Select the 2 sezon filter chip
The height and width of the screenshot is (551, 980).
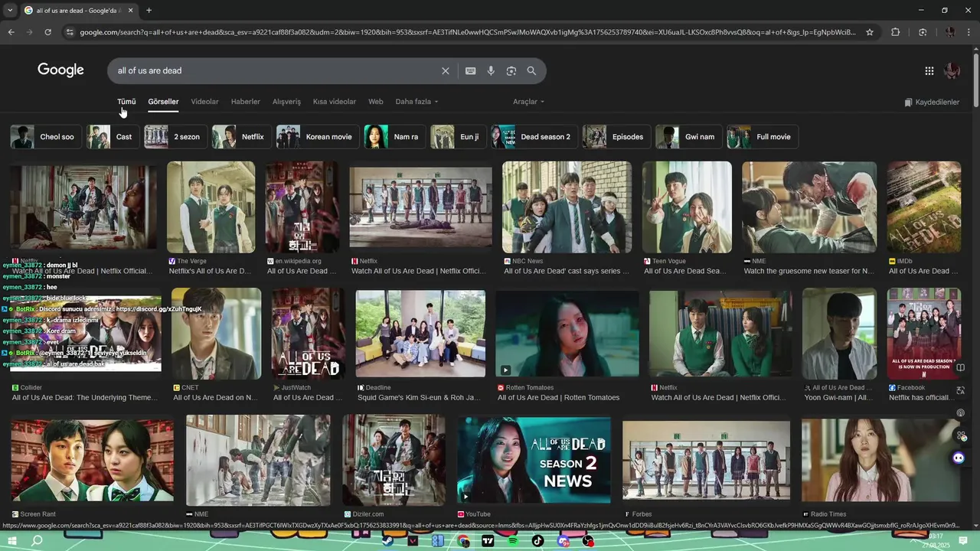click(175, 137)
